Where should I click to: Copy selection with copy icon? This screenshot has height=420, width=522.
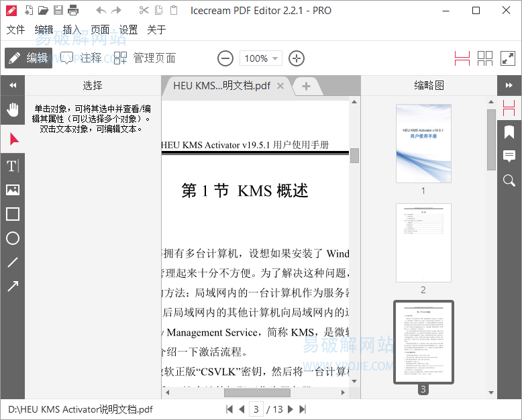coord(159,10)
